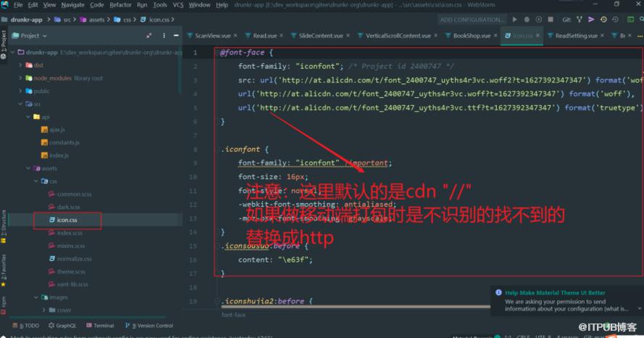Open Git show history clock icon
Viewport: 644px width, 338px height.
click(x=603, y=20)
